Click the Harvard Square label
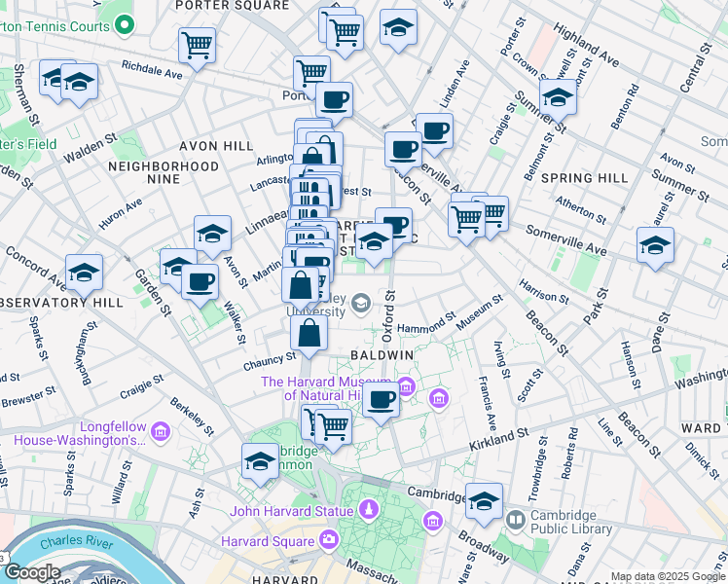728x584 pixels. 268,541
